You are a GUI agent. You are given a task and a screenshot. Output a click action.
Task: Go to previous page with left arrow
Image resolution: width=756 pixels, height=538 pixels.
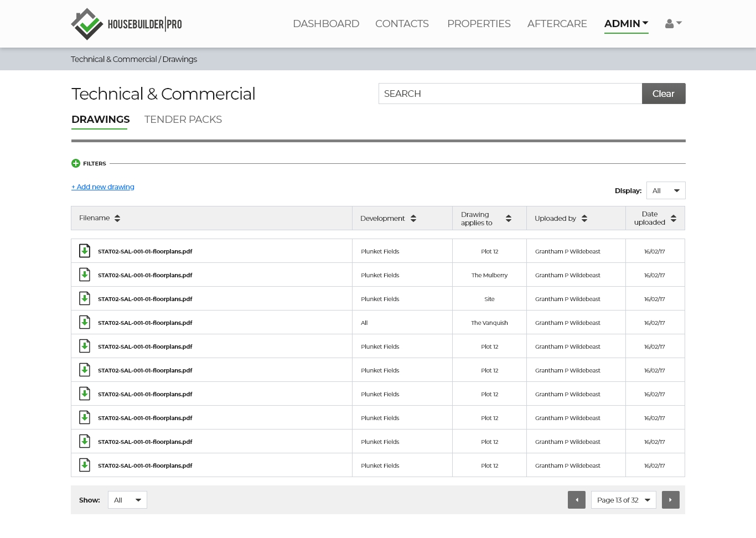576,500
